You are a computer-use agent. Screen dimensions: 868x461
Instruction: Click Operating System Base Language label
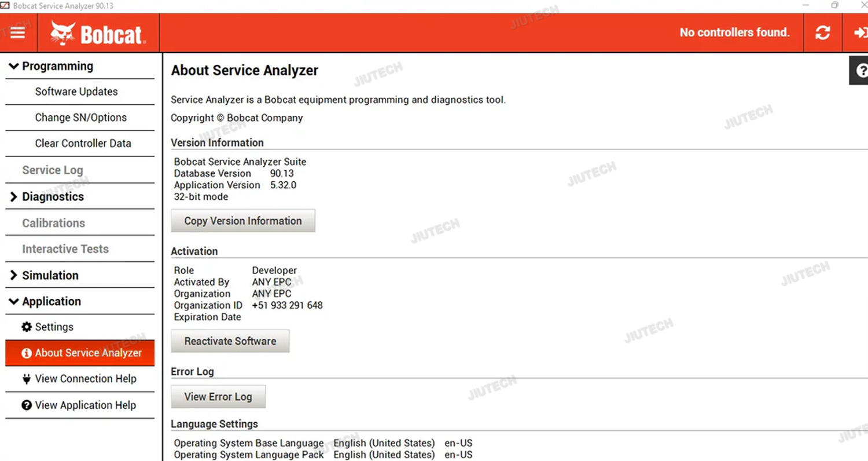(249, 443)
